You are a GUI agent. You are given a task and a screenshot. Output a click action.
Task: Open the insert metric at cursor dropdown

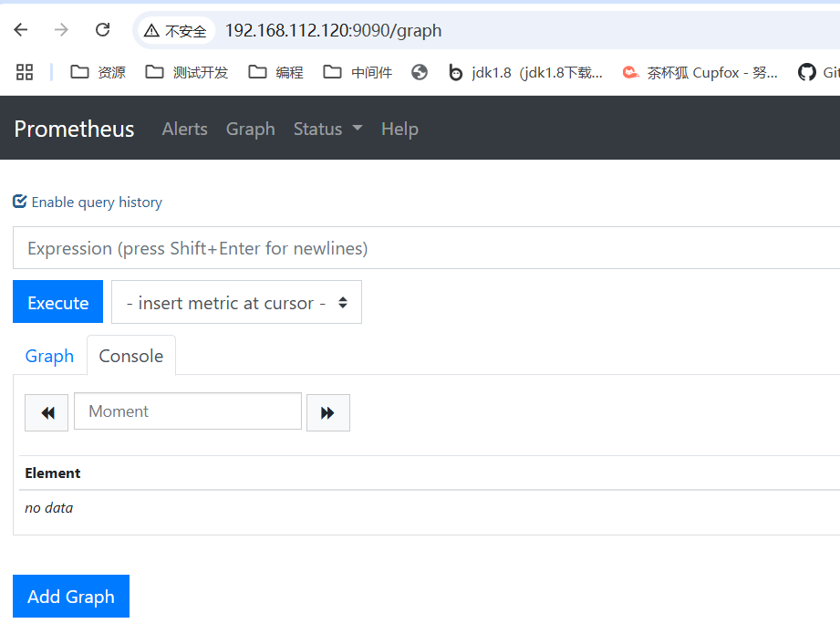[x=236, y=302]
